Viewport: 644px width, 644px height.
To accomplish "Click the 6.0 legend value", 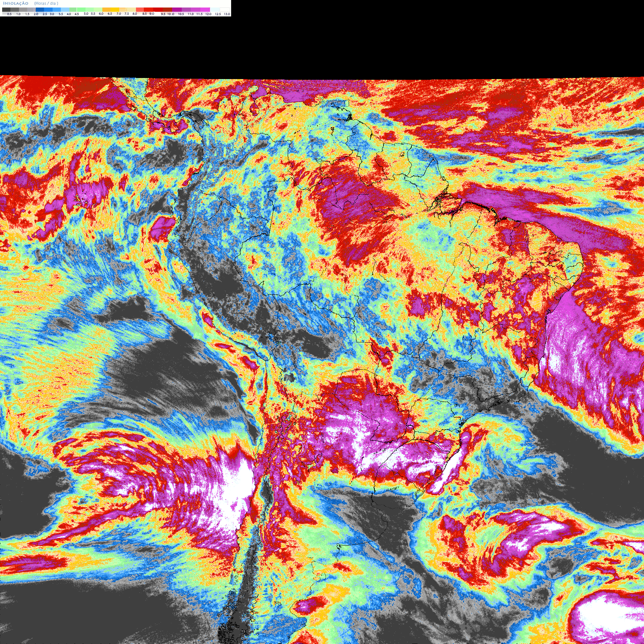I will (101, 14).
